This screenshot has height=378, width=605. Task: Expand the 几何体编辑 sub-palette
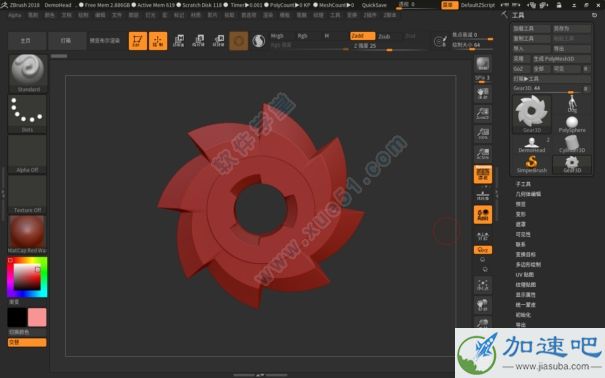[x=528, y=194]
